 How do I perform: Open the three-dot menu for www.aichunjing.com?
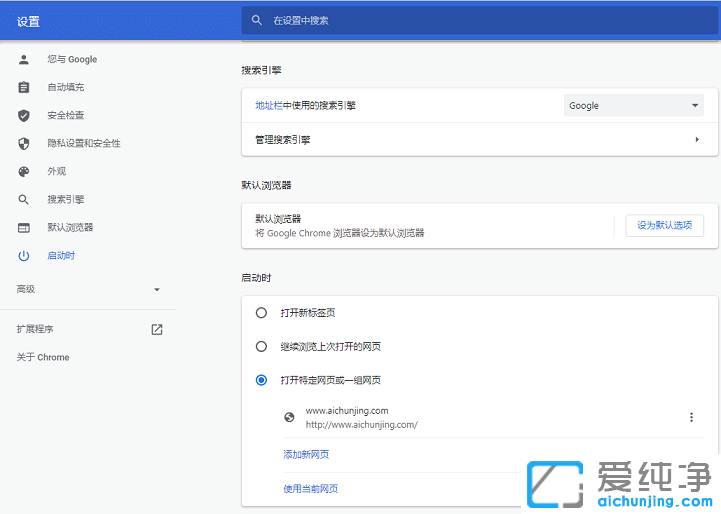coord(691,417)
